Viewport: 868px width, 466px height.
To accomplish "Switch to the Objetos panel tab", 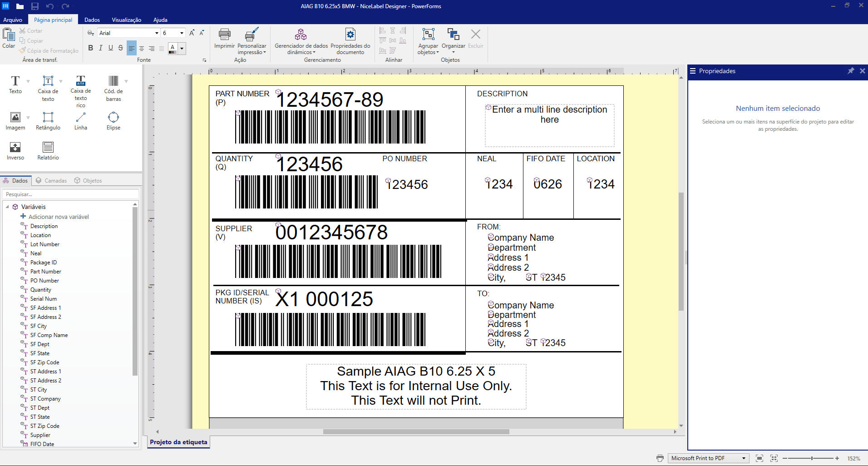I will pos(88,180).
